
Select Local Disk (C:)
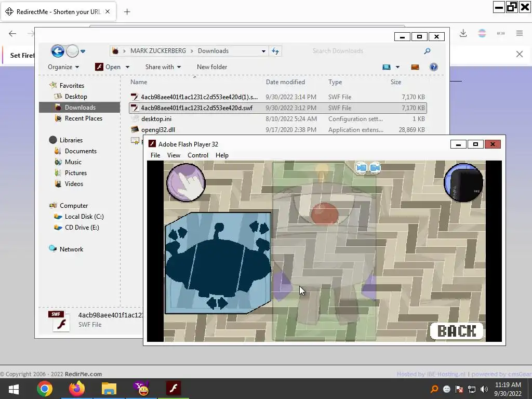pos(84,217)
